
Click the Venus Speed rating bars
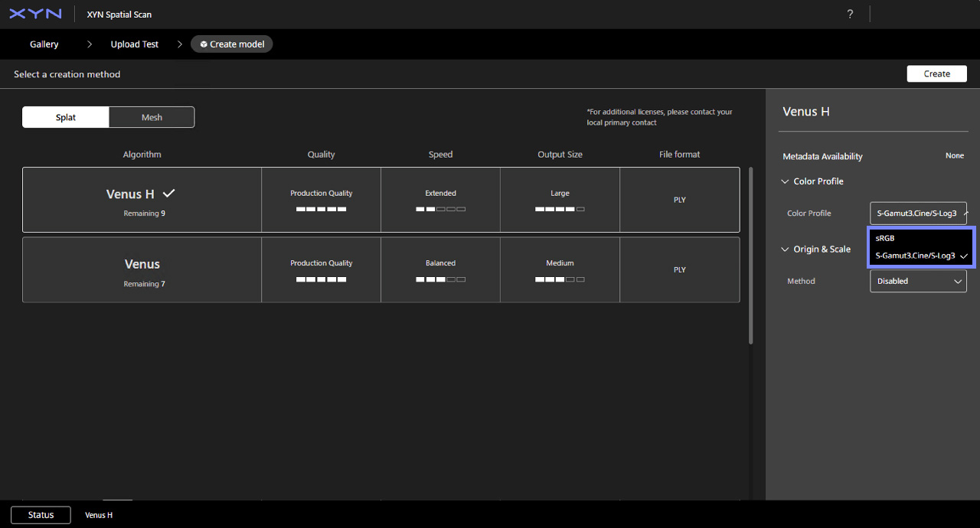pos(440,279)
